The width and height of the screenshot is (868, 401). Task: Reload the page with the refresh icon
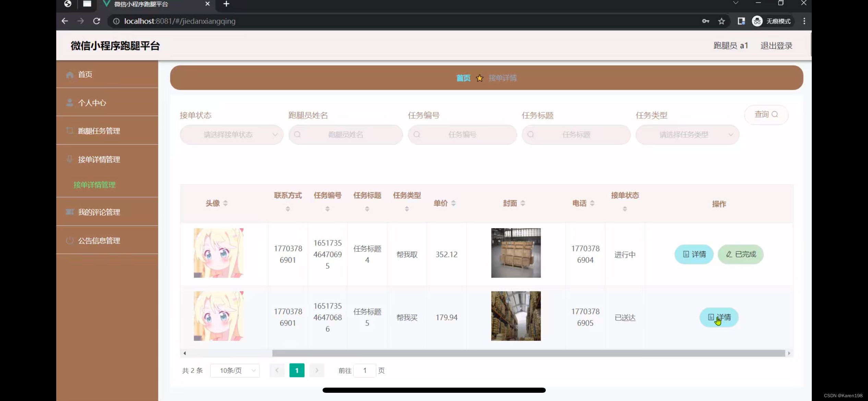97,21
